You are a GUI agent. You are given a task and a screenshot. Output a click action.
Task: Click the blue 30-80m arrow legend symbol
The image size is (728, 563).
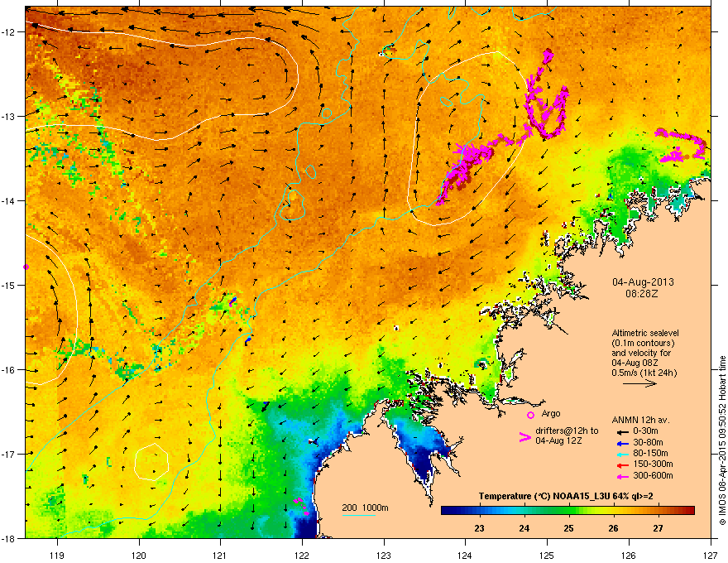click(x=621, y=442)
